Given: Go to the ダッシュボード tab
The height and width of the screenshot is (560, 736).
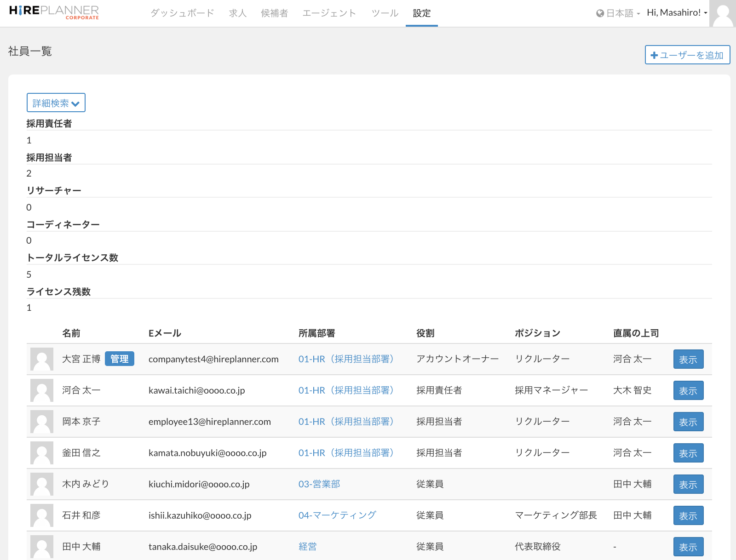Looking at the screenshot, I should [x=182, y=13].
